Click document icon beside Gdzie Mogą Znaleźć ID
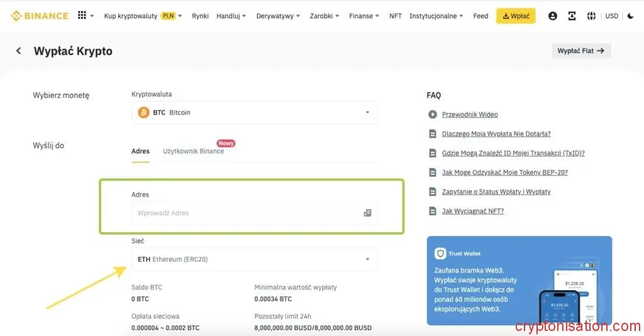644x336 pixels. point(433,153)
